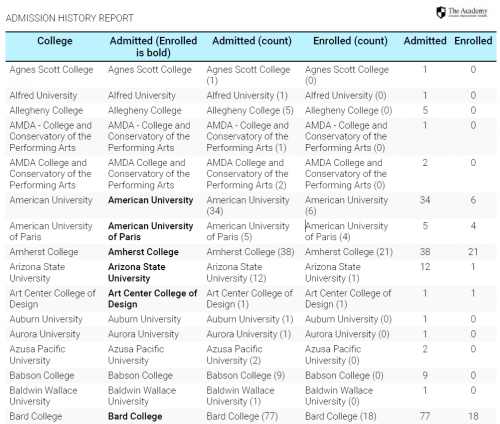This screenshot has height=424, width=500.
Task: Select the ADMISSION HISTORY REPORT title
Action: point(70,18)
